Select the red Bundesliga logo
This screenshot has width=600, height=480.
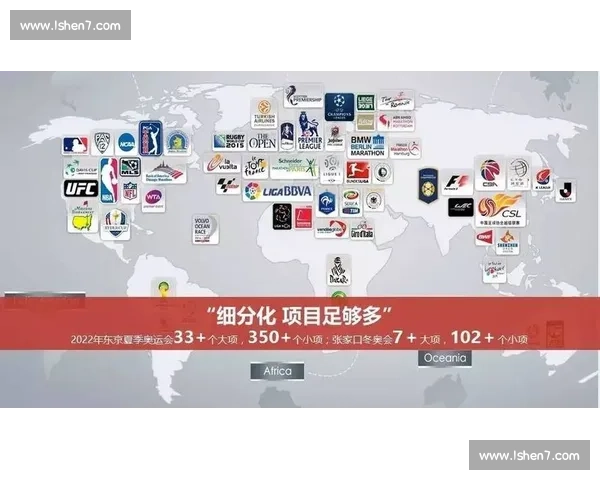358,172
